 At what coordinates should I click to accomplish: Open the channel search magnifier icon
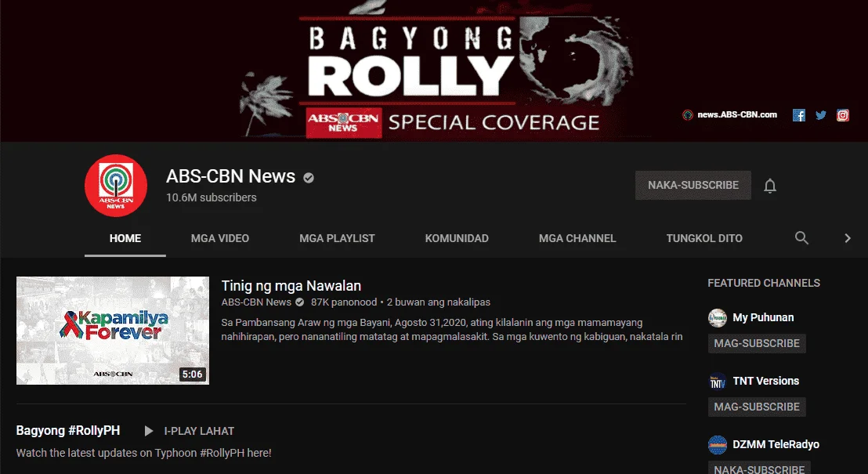click(801, 238)
